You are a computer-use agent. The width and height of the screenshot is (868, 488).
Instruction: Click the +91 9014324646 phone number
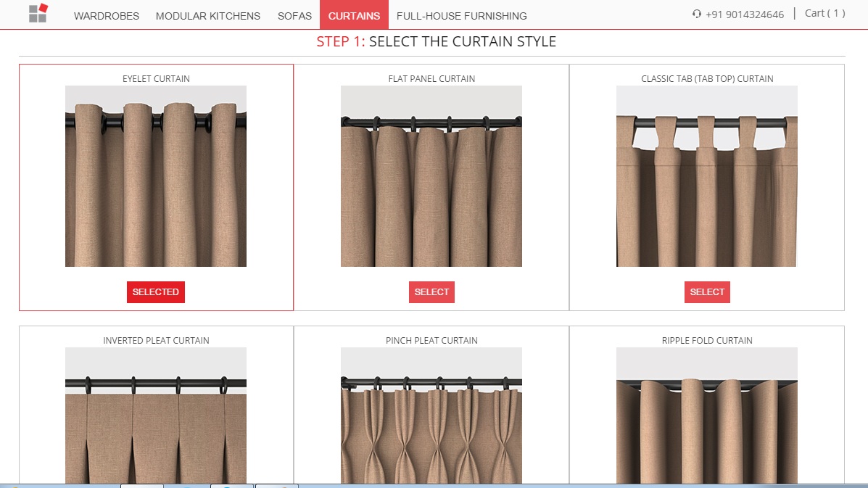(x=745, y=15)
